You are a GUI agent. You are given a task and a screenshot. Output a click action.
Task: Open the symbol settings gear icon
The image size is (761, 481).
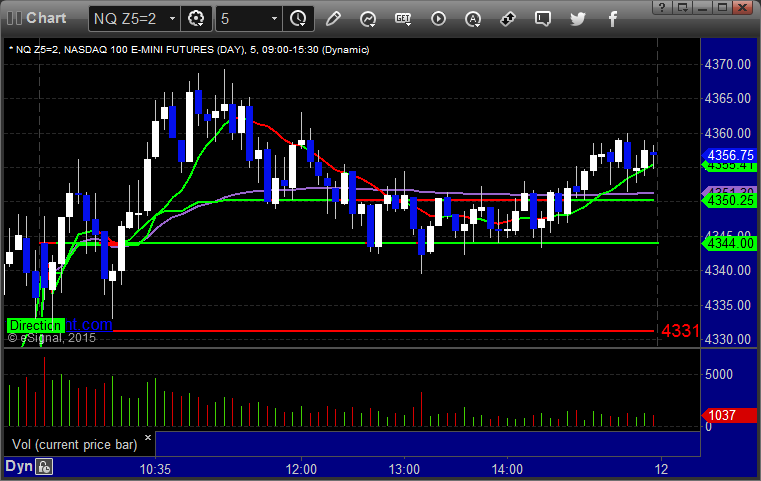point(197,18)
